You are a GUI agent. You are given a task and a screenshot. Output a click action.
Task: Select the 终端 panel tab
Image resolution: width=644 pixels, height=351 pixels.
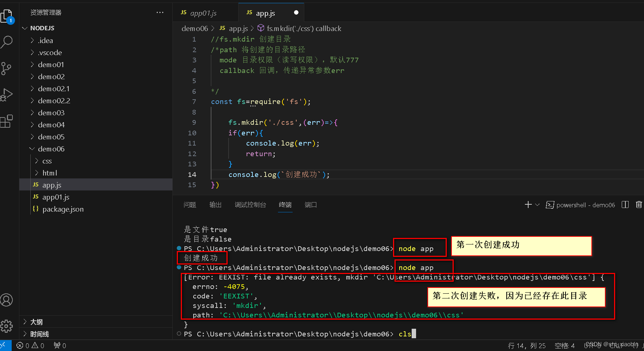point(285,205)
